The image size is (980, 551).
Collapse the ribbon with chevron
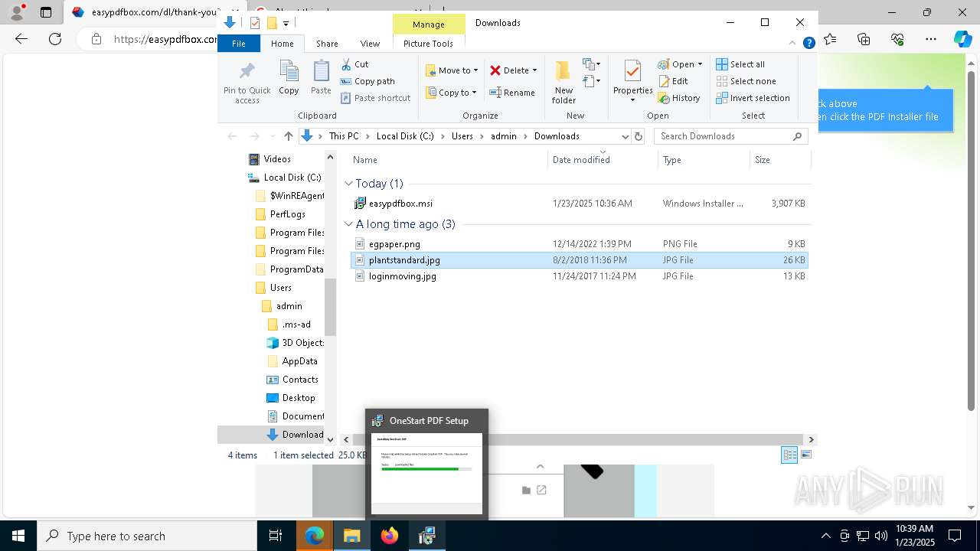[x=792, y=44]
